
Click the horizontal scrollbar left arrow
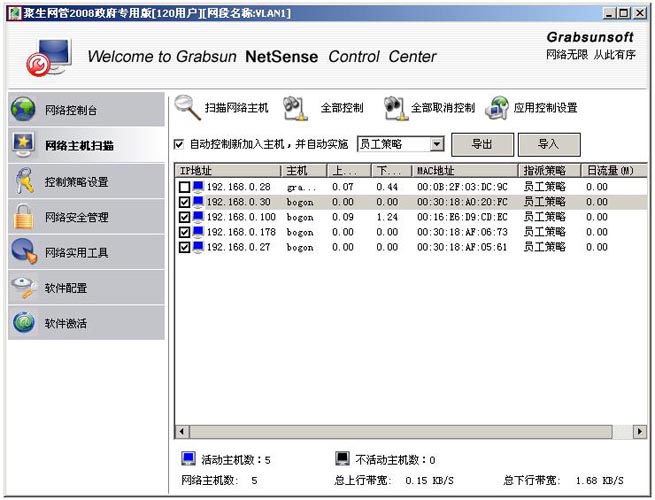coord(182,431)
